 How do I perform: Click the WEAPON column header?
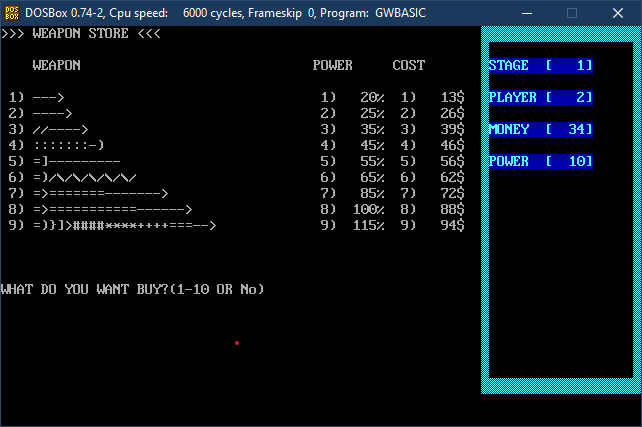57,65
